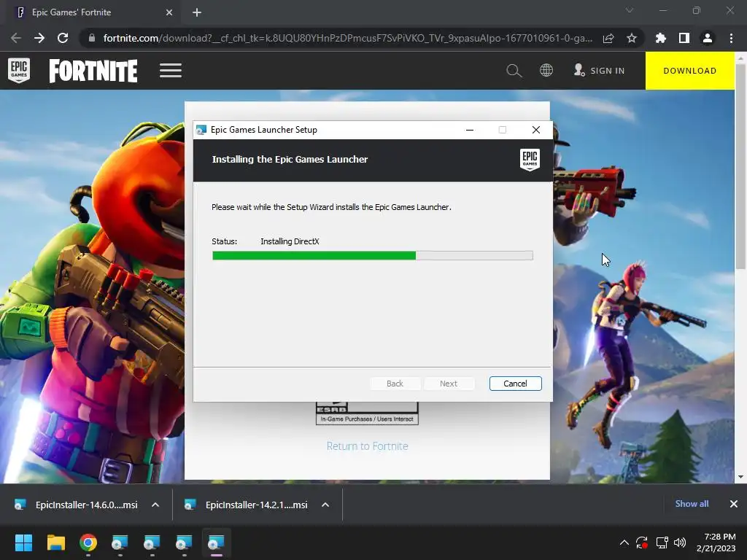
Task: Open a new Chrome tab
Action: coord(197,12)
